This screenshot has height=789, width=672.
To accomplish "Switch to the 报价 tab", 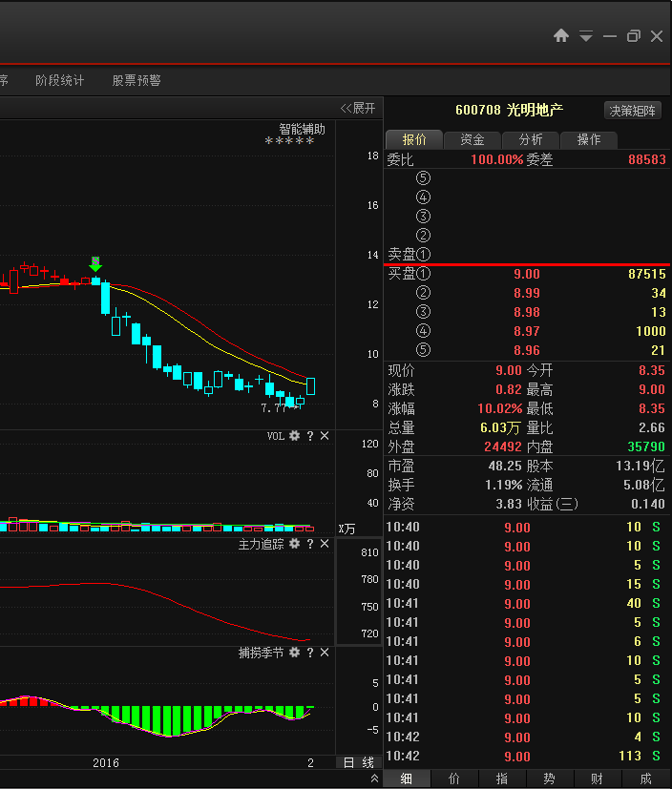I will (x=414, y=139).
